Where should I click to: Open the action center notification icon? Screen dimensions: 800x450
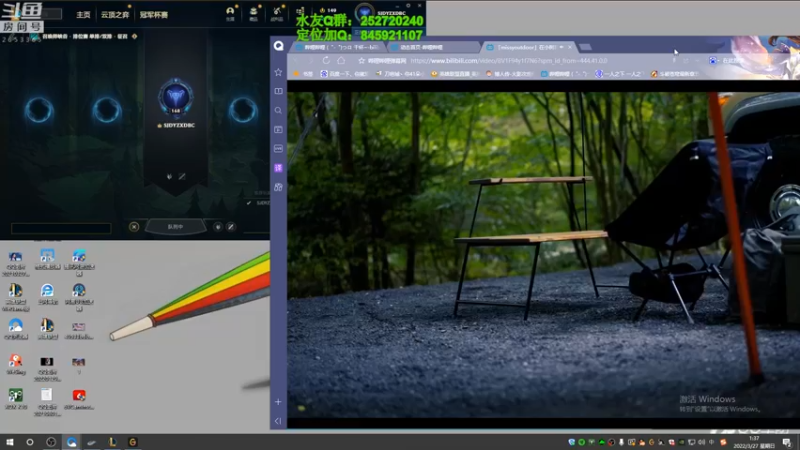pos(787,442)
